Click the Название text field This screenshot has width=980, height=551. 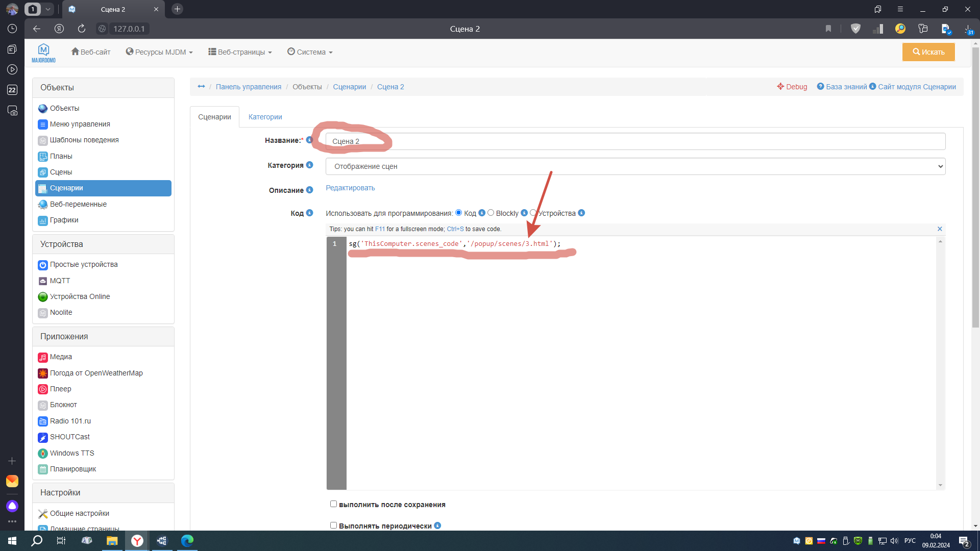point(635,141)
